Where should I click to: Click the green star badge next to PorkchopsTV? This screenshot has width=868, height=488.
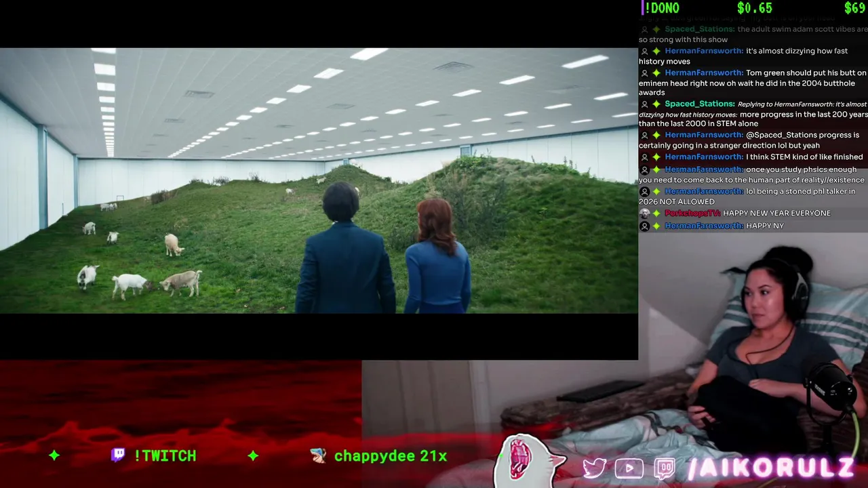pos(656,213)
